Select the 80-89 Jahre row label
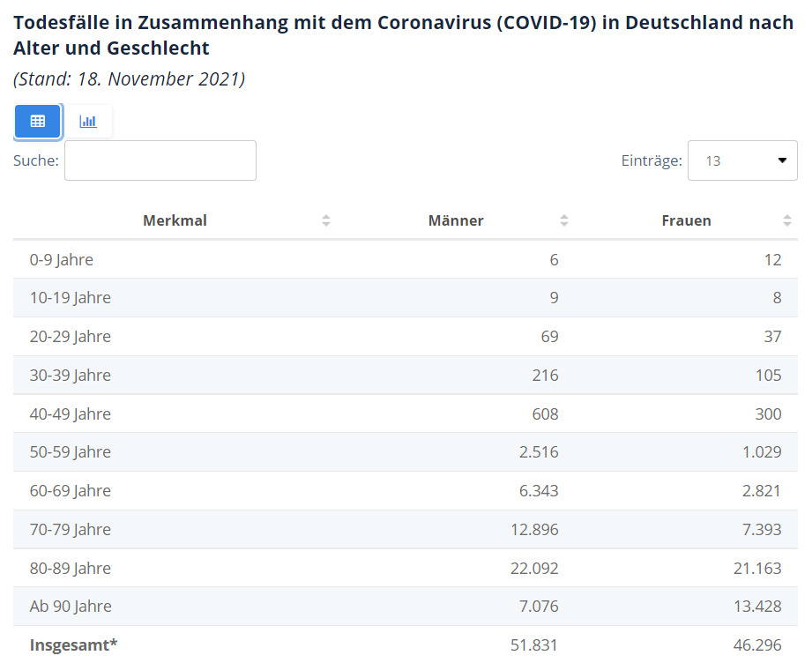Viewport: 812px width, 663px height. pos(71,568)
